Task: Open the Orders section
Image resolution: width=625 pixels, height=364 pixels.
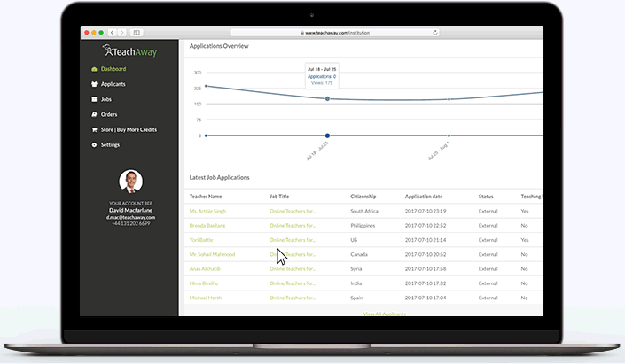Action: coord(109,115)
